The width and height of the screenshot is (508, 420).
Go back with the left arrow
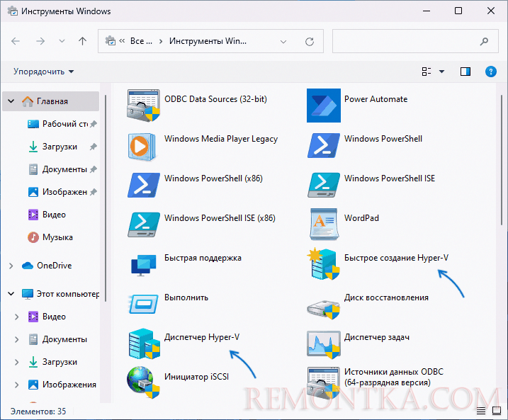click(16, 41)
